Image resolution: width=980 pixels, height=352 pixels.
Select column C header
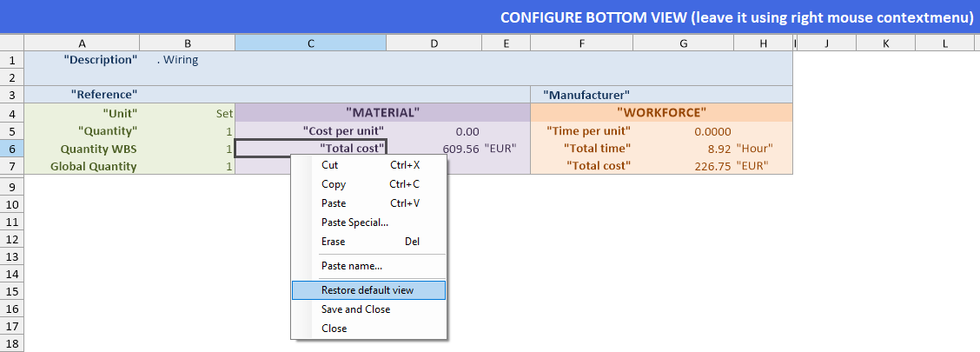coord(310,43)
